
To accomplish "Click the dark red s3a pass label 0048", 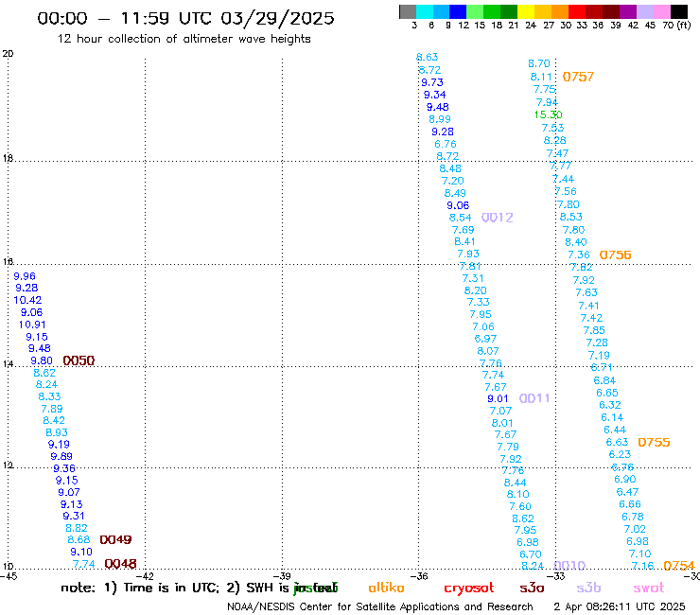I will click(120, 564).
